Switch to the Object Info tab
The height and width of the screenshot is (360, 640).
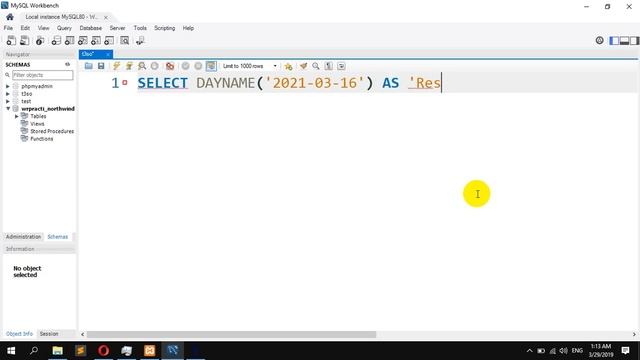pyautogui.click(x=19, y=334)
